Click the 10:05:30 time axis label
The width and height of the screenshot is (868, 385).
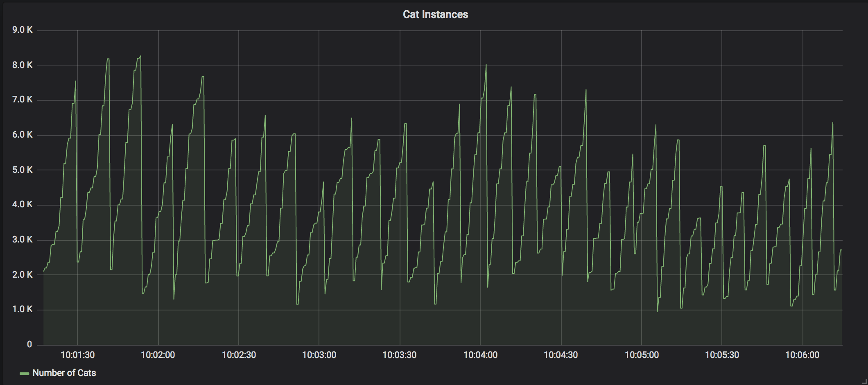pyautogui.click(x=722, y=355)
